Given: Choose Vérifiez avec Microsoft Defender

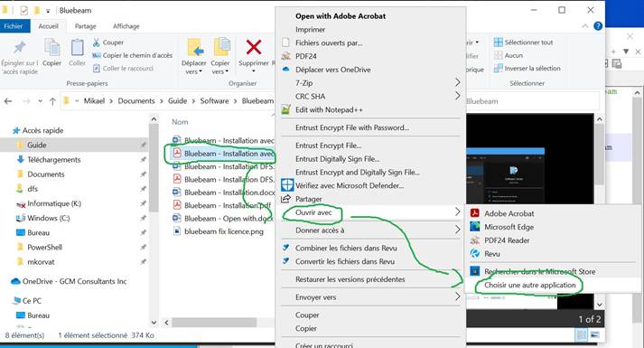Looking at the screenshot, I should 350,185.
